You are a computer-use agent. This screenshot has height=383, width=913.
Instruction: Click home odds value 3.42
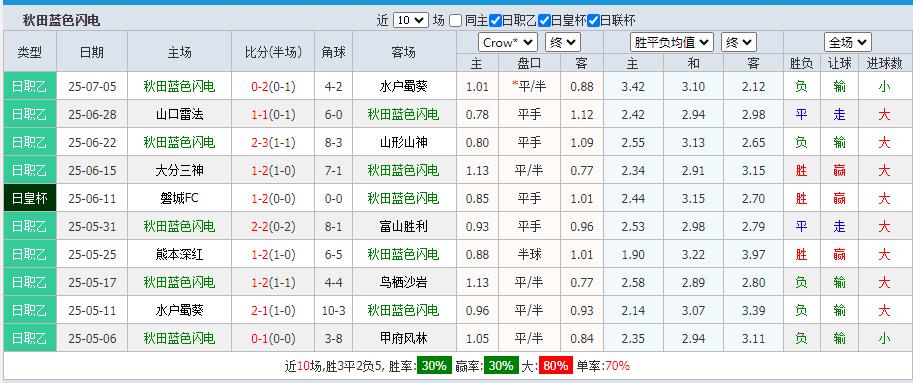pyautogui.click(x=633, y=87)
